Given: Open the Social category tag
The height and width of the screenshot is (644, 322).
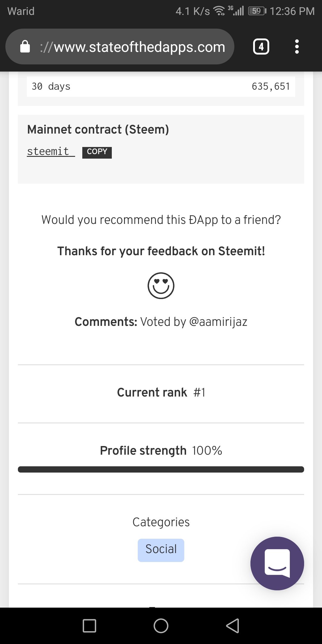Looking at the screenshot, I should [161, 550].
